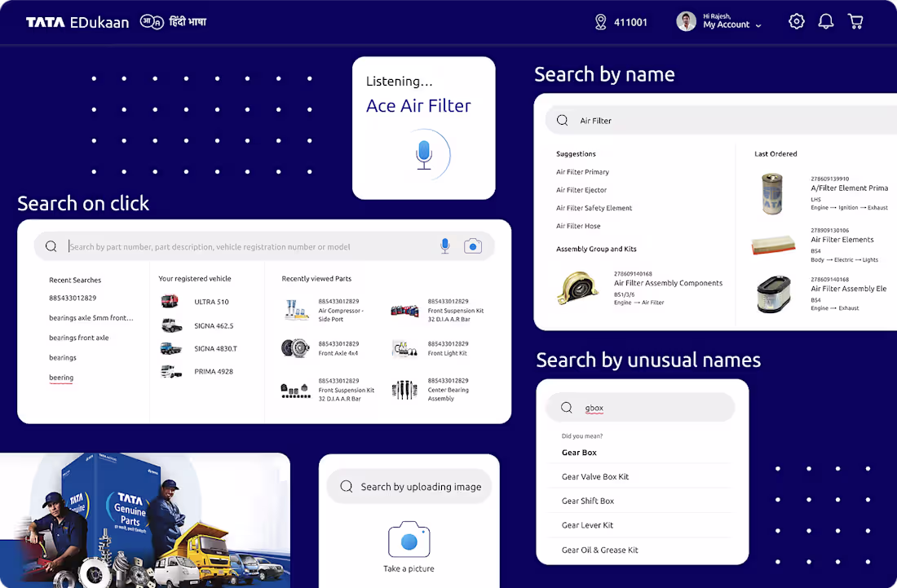This screenshot has height=588, width=897.
Task: Select recent search bearings front axle
Action: click(79, 338)
